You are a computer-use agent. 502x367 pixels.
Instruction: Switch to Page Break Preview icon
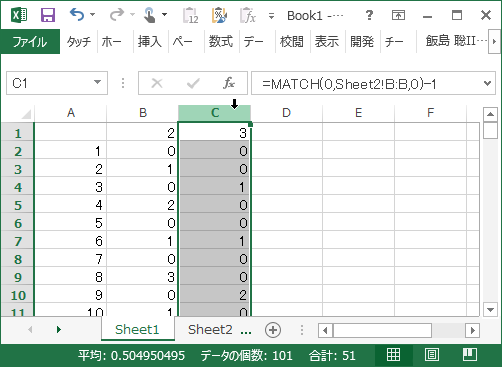(x=470, y=355)
